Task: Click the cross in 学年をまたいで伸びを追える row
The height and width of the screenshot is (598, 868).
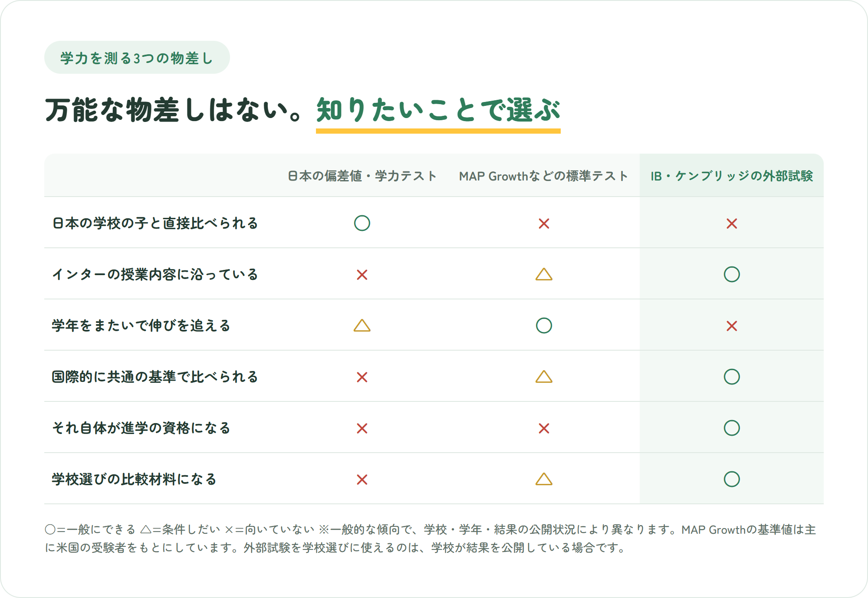Action: tap(732, 326)
